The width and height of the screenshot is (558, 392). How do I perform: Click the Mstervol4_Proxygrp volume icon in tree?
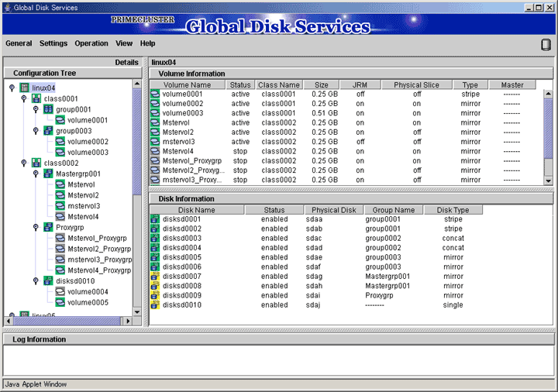[60, 270]
